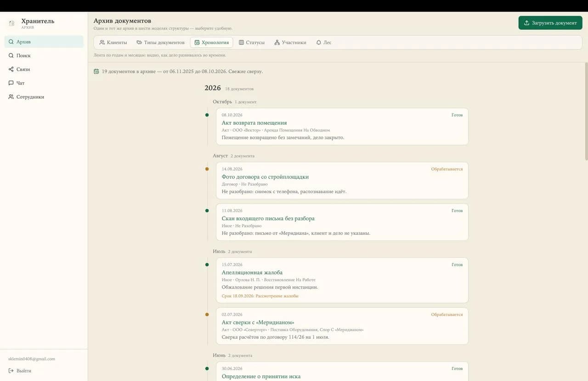The height and width of the screenshot is (381, 588).
Task: Click metadata line Акт · ООО «Вектор»
Action: (276, 130)
